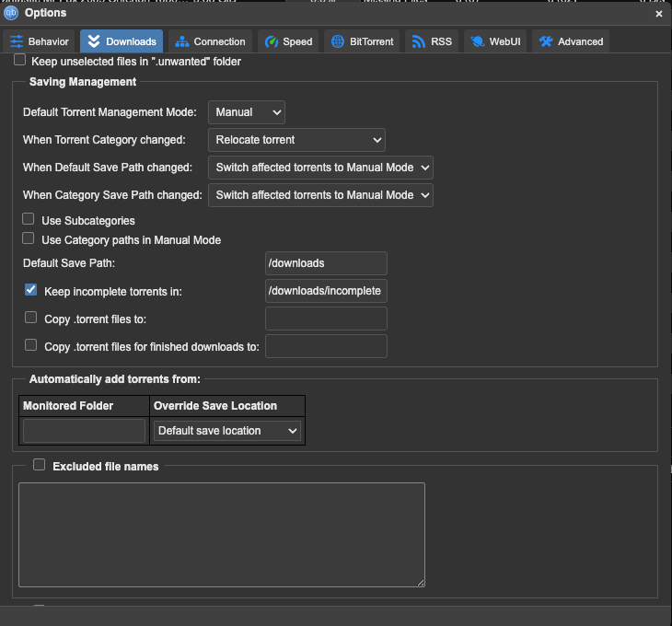Select the Downloads tab label

131,41
